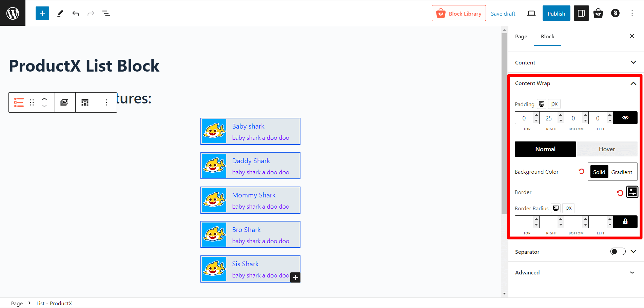
Task: Switch to the Page tab
Action: [521, 36]
